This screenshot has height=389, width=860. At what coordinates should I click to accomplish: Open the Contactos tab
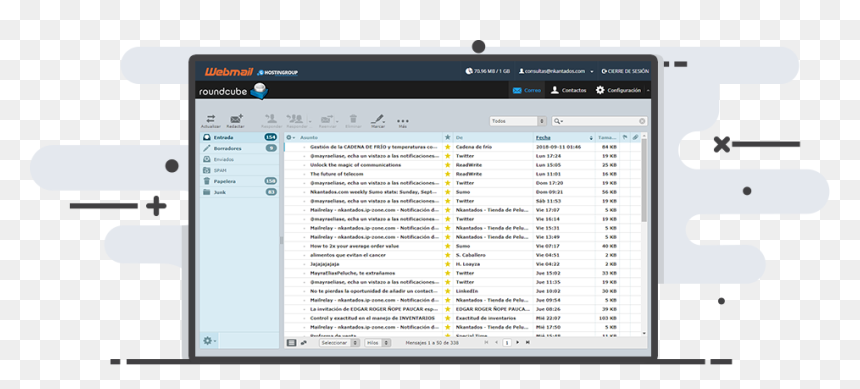pyautogui.click(x=569, y=90)
